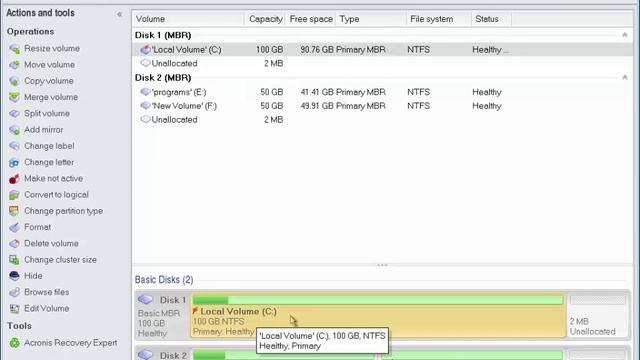Select the 2 MB Unallocated block on Disk 1
This screenshot has height=360, width=640.
(598, 315)
